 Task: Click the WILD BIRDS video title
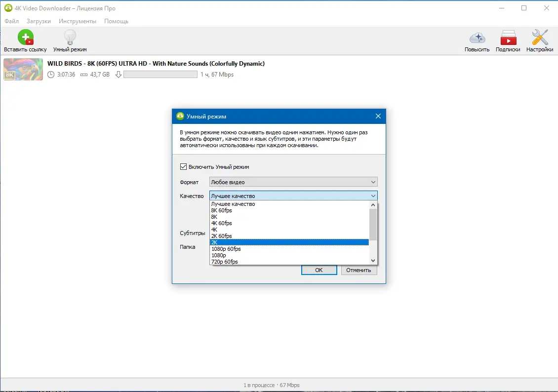tap(156, 64)
